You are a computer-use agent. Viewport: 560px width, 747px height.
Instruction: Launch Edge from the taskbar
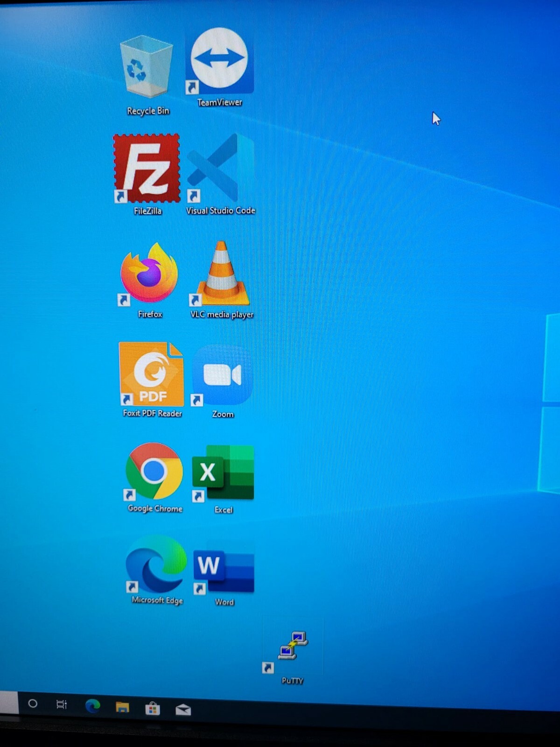pyautogui.click(x=92, y=705)
